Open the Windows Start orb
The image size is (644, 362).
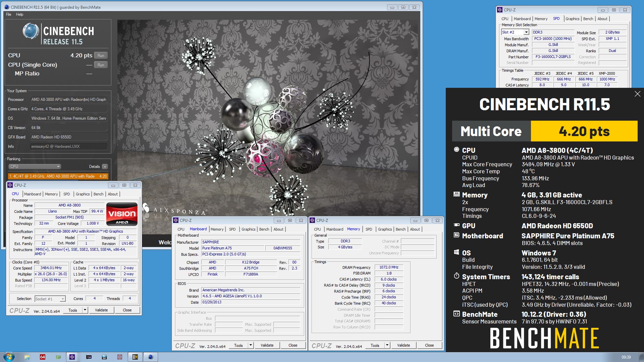(9, 357)
